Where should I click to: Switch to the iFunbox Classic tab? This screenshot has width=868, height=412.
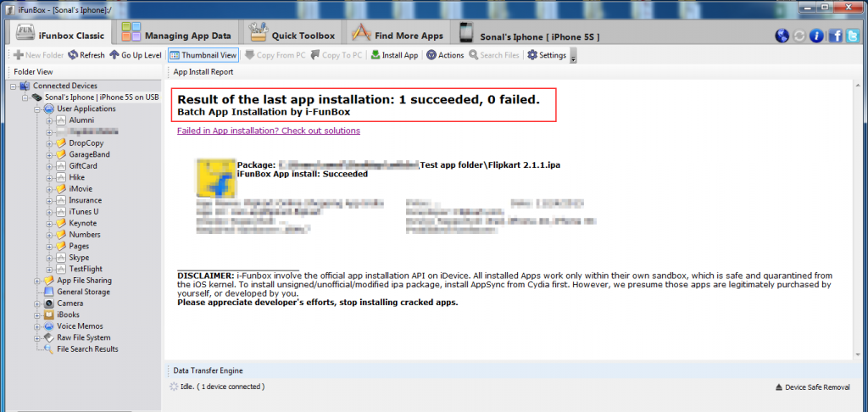click(x=60, y=34)
